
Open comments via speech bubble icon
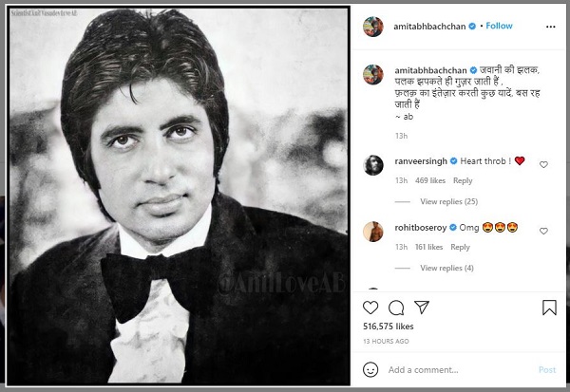396,308
